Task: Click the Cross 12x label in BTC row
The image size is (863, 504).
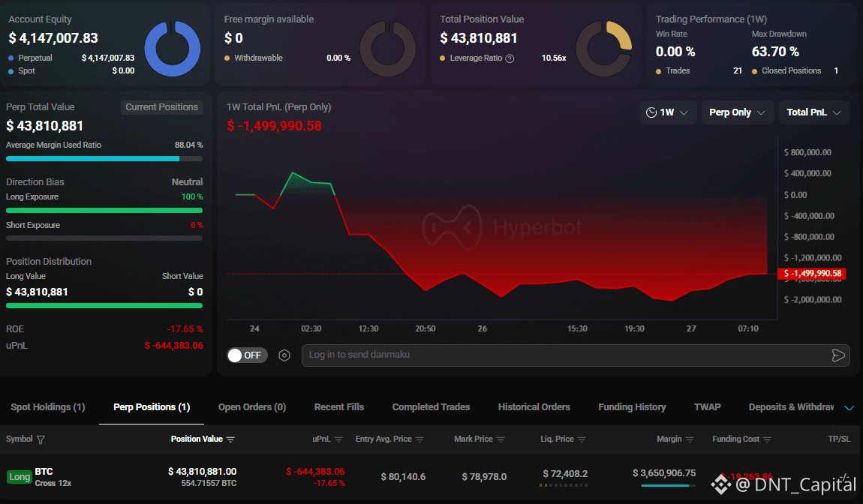Action: [x=53, y=483]
